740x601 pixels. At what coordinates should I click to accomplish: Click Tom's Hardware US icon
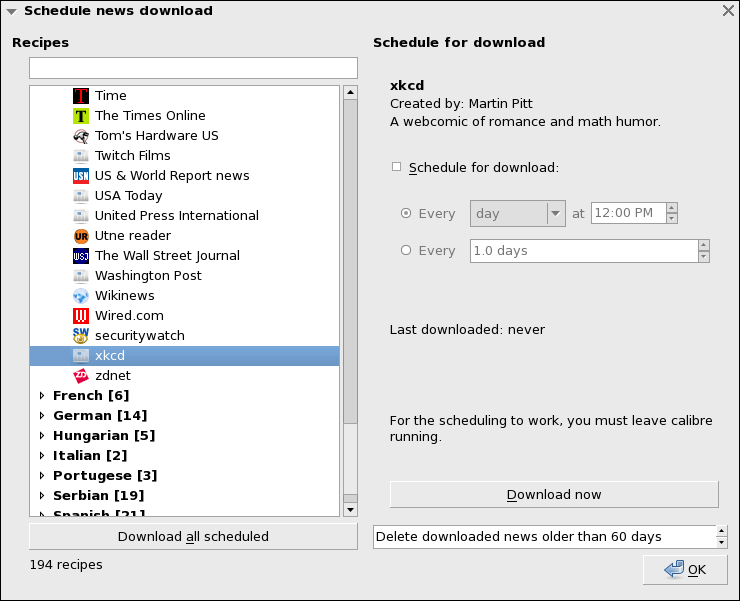point(81,136)
